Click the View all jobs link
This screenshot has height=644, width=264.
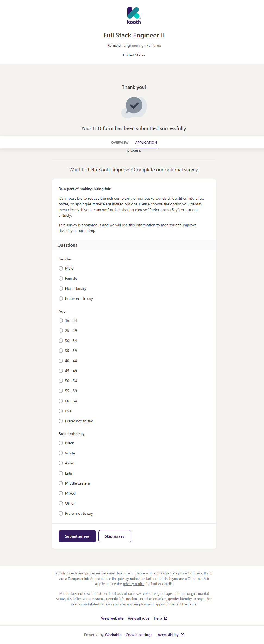139,618
